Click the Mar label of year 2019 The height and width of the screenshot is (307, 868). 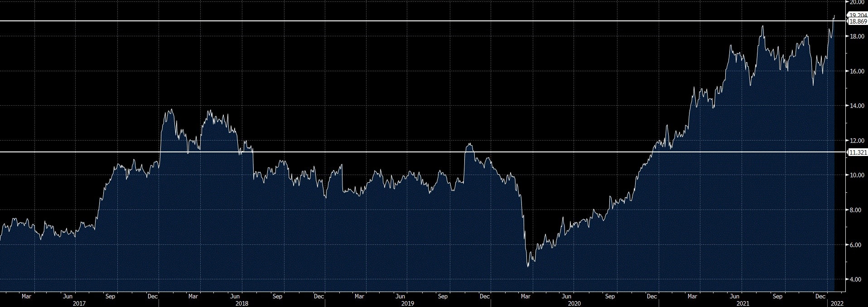[359, 297]
